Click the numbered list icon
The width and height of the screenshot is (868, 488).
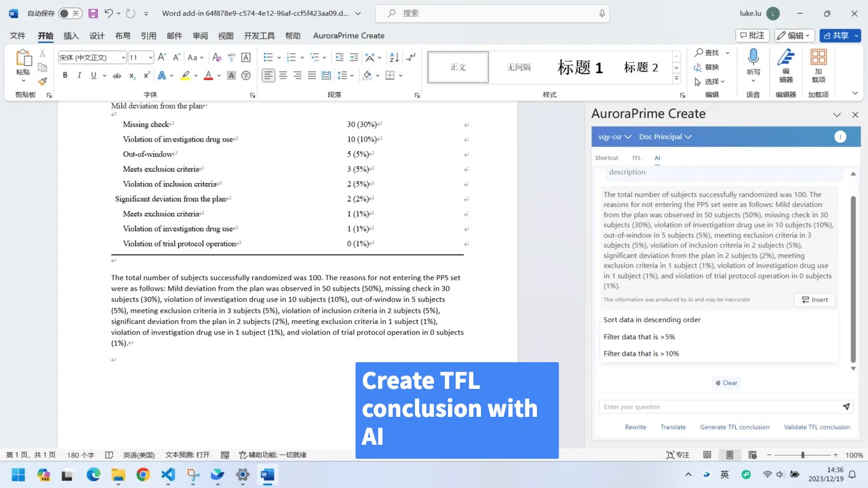point(292,57)
